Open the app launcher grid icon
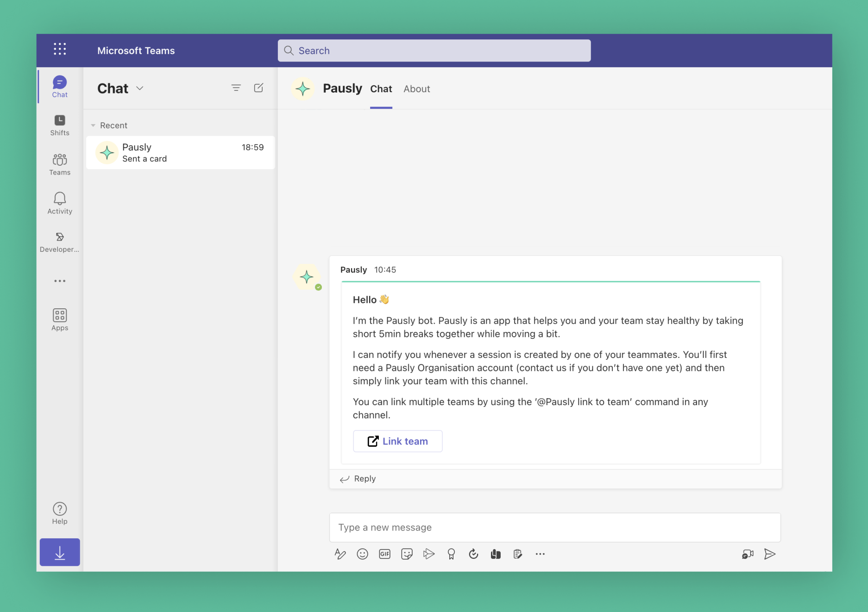This screenshot has height=612, width=868. click(x=60, y=49)
